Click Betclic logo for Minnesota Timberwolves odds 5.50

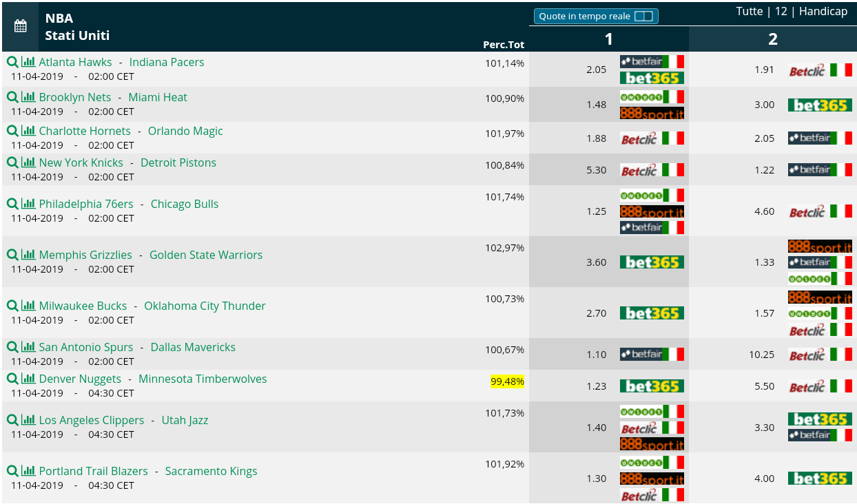pos(820,386)
